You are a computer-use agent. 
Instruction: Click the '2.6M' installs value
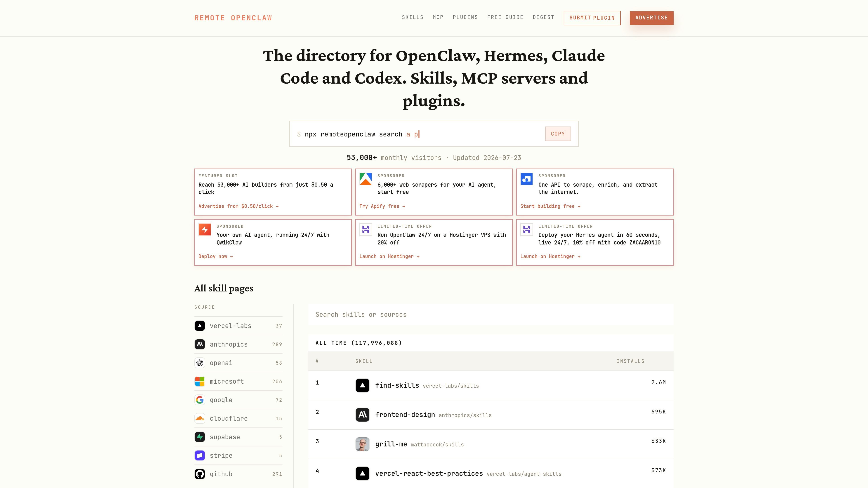(658, 382)
